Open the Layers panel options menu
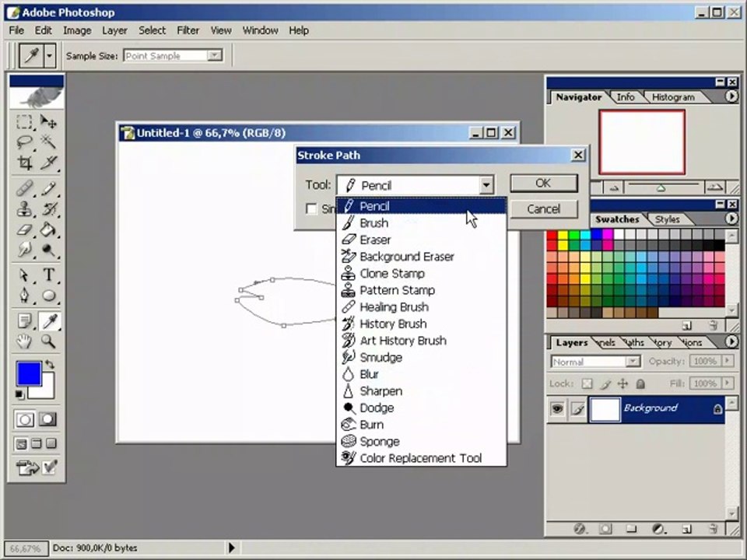 tap(731, 341)
